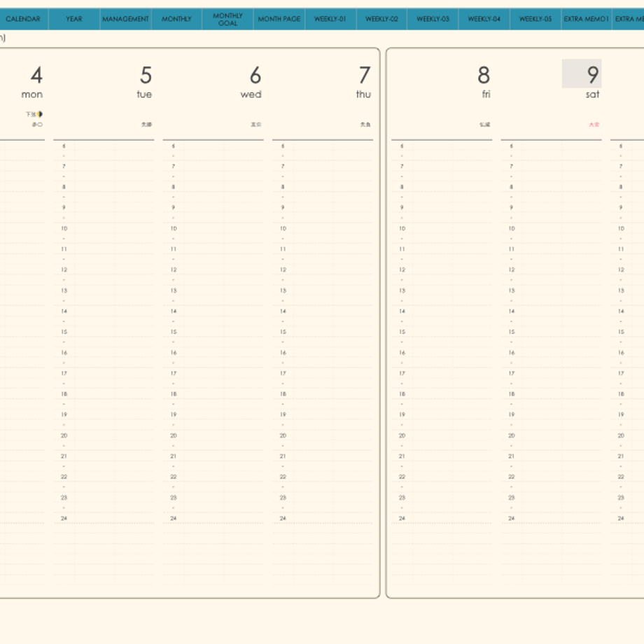Open the MONTHLY GOAL tab
Screen dimensions: 644x644
coord(228,20)
